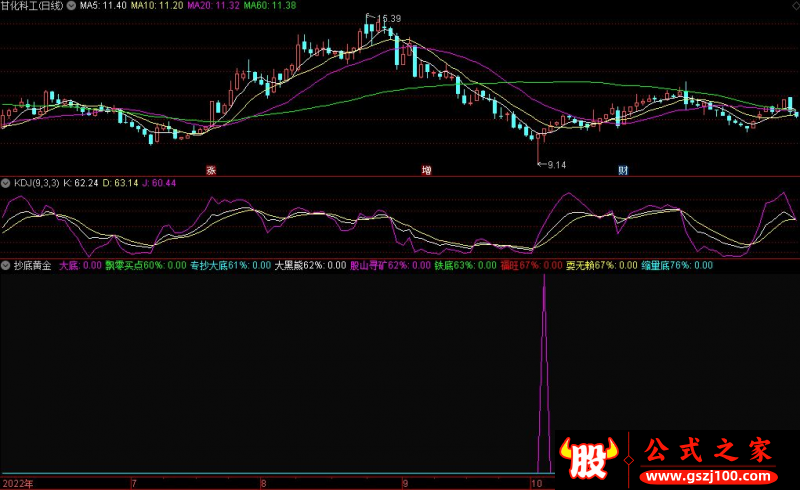Click the blue 财 event marker icon
The height and width of the screenshot is (490, 800).
pyautogui.click(x=623, y=170)
